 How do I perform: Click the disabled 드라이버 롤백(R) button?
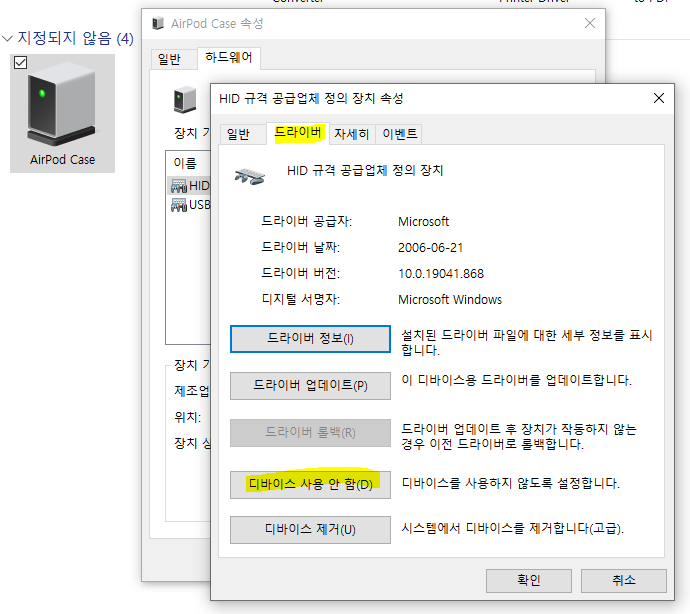click(x=310, y=433)
